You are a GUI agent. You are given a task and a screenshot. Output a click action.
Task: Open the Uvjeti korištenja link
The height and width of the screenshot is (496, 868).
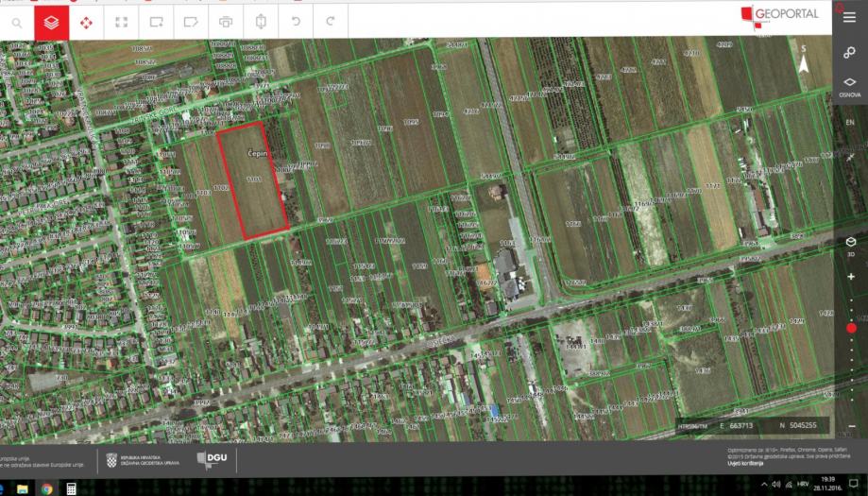(x=745, y=463)
